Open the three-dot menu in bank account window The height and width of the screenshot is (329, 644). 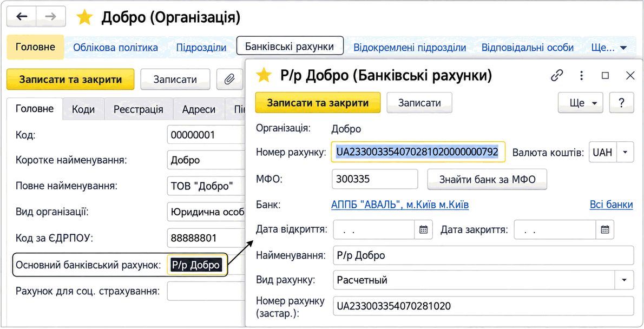581,75
